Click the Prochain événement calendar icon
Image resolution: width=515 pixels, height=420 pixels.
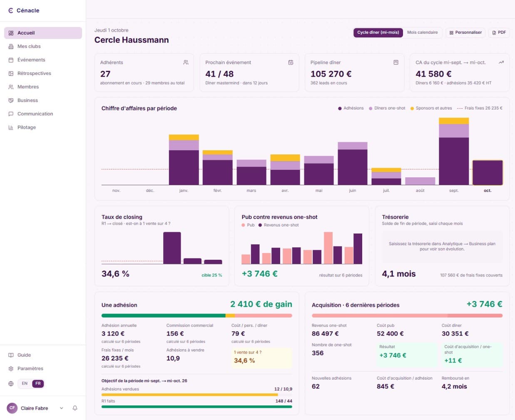(x=291, y=62)
